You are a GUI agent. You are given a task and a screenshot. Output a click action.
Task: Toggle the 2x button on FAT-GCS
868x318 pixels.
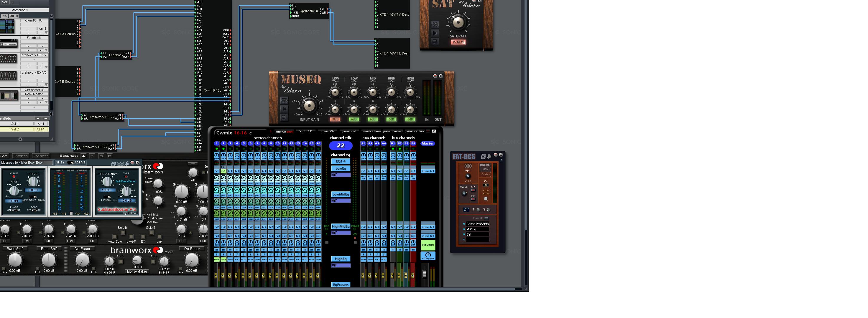(x=473, y=199)
